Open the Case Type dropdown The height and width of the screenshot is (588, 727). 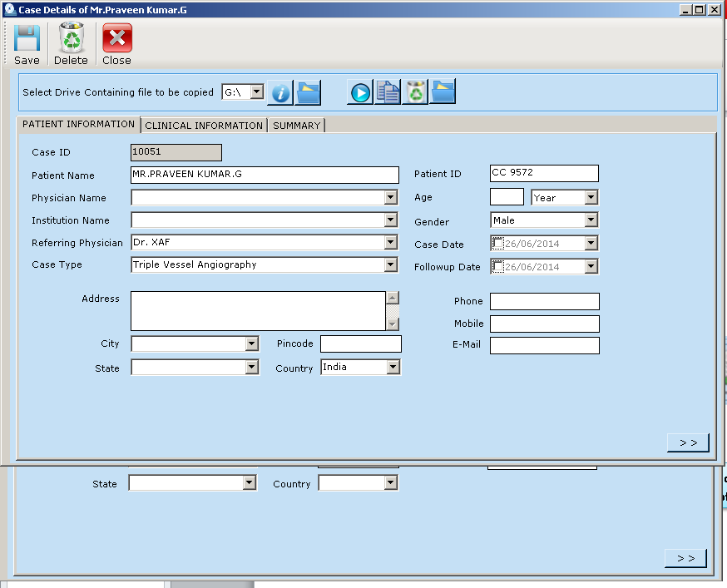point(391,265)
